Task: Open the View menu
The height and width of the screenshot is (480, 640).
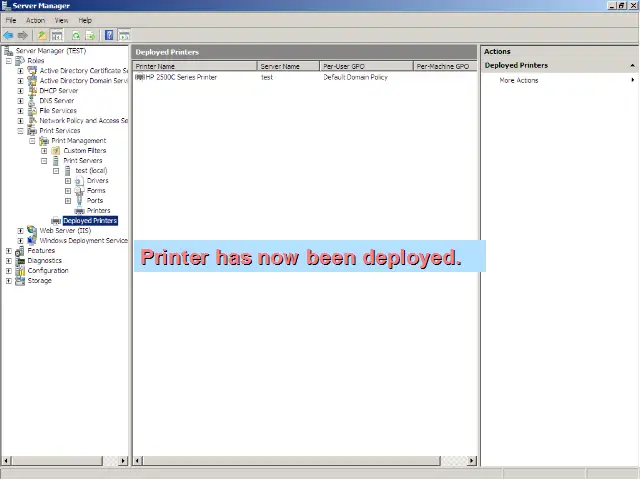Action: (62, 20)
